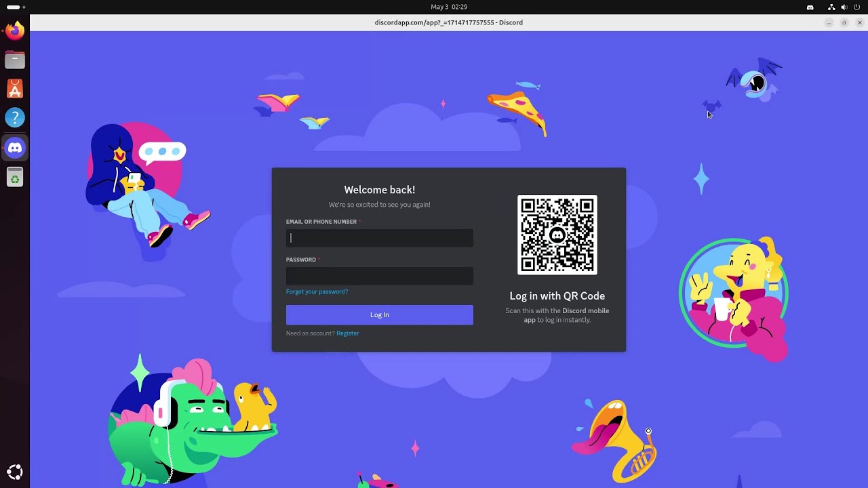Launch Ubuntu Software from the dock
Image resolution: width=868 pixels, height=488 pixels.
(15, 89)
